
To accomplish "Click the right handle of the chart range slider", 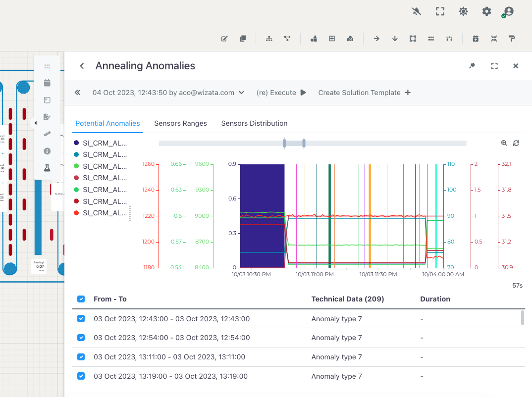I will pyautogui.click(x=304, y=143).
